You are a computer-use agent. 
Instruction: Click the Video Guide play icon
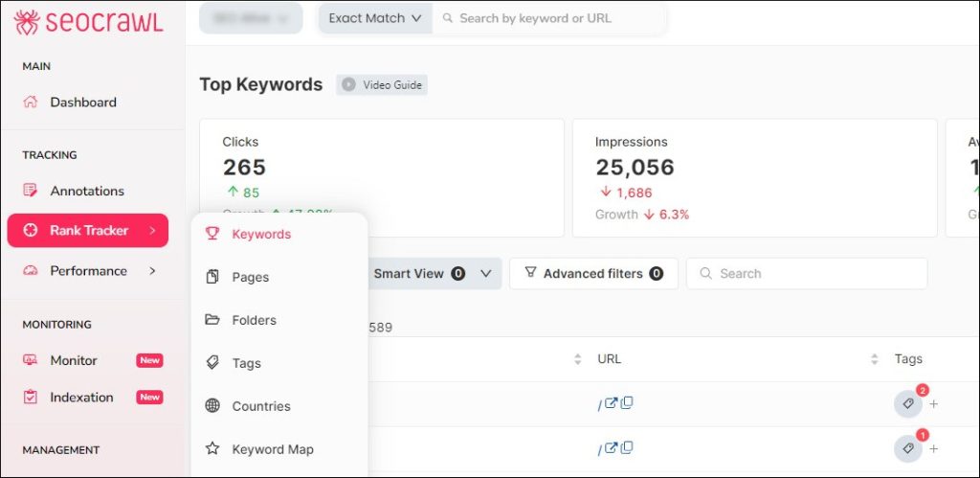point(348,84)
